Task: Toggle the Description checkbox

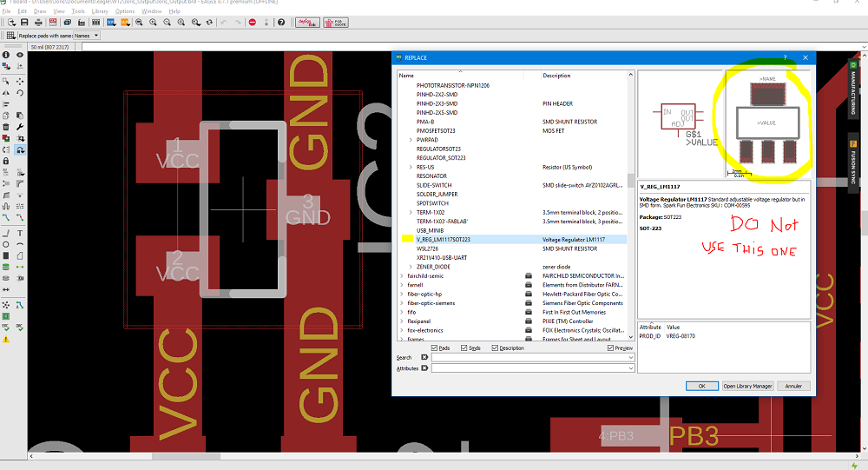Action: point(495,348)
